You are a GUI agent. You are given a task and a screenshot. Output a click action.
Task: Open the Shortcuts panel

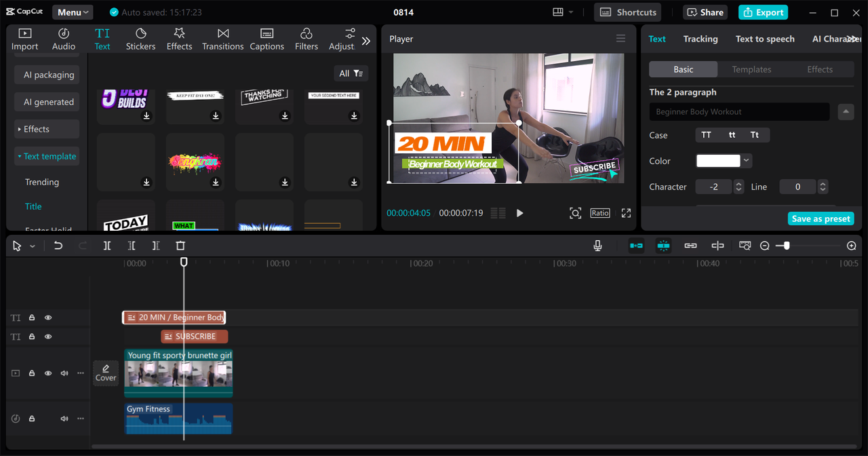click(x=628, y=12)
